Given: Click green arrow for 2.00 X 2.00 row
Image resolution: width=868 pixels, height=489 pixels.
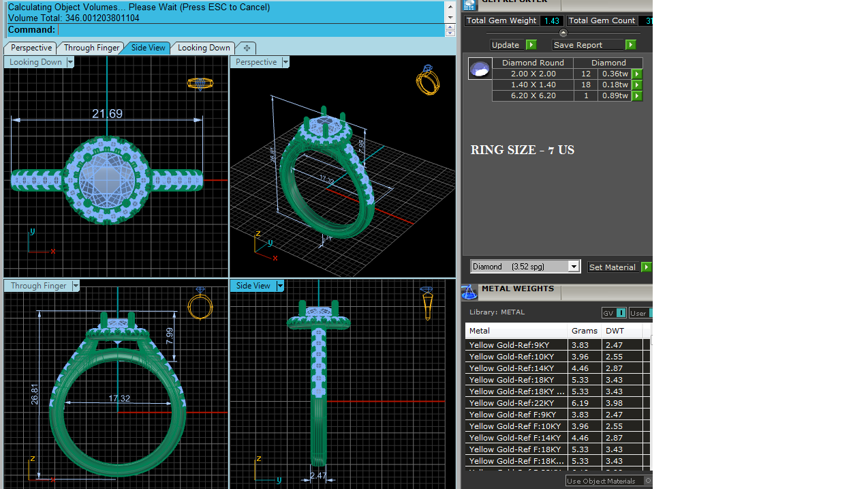Looking at the screenshot, I should 637,74.
